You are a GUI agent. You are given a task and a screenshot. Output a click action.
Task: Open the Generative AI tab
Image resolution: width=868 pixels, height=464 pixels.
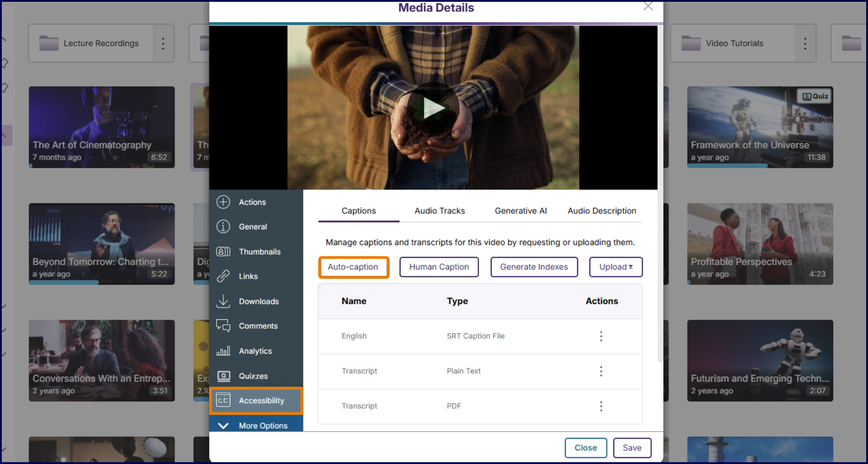(521, 211)
